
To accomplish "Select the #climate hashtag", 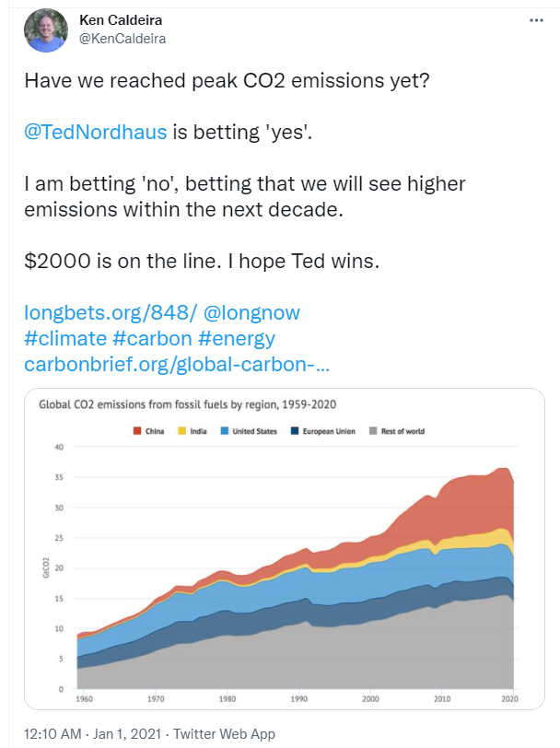I will [65, 339].
